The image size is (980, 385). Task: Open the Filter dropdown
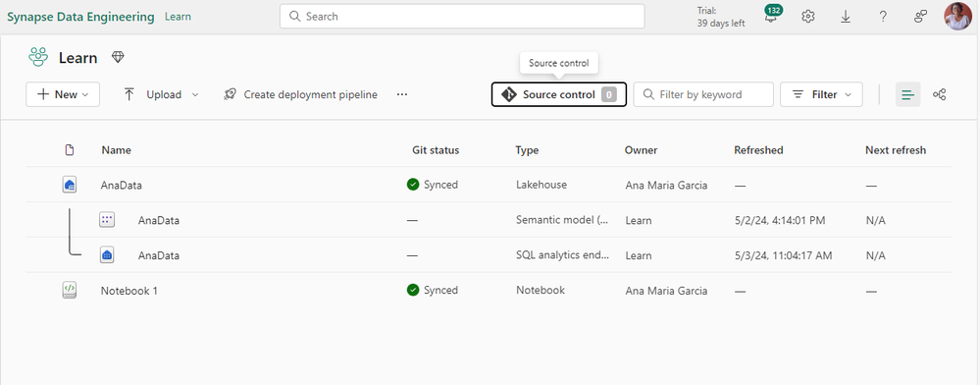click(821, 94)
